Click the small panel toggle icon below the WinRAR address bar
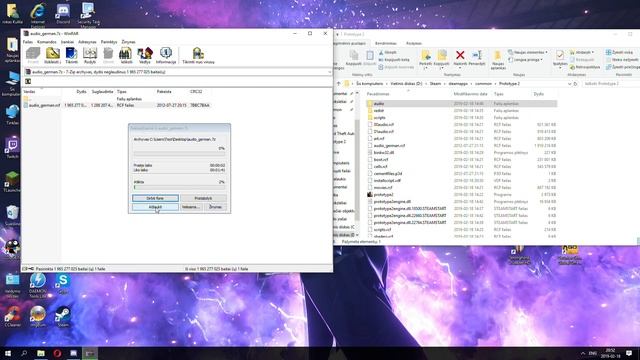This screenshot has width=640, height=360. point(28,81)
